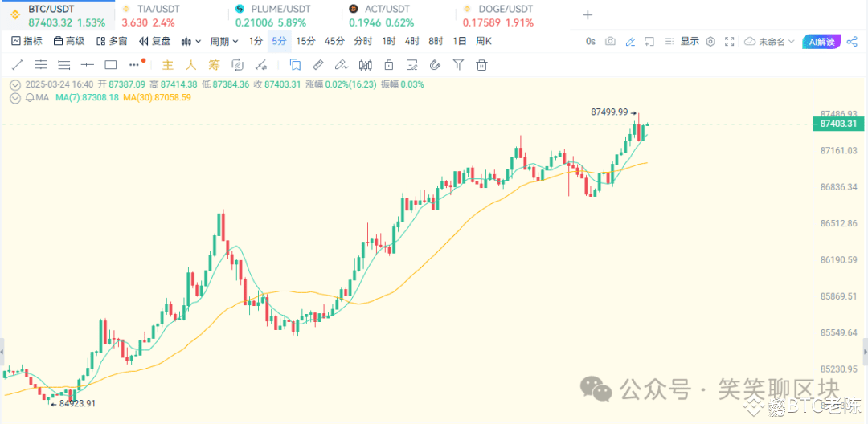Select the 周K timeframe
The width and height of the screenshot is (868, 424).
pyautogui.click(x=484, y=42)
